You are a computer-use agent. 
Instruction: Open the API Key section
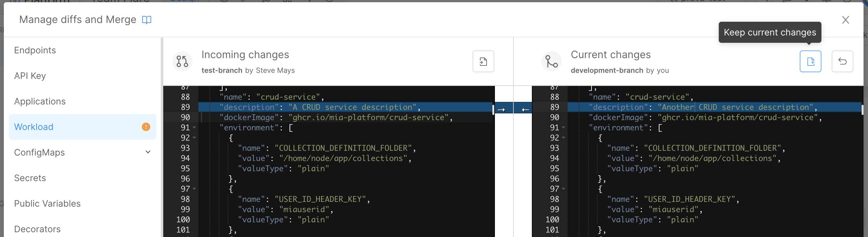(30, 76)
